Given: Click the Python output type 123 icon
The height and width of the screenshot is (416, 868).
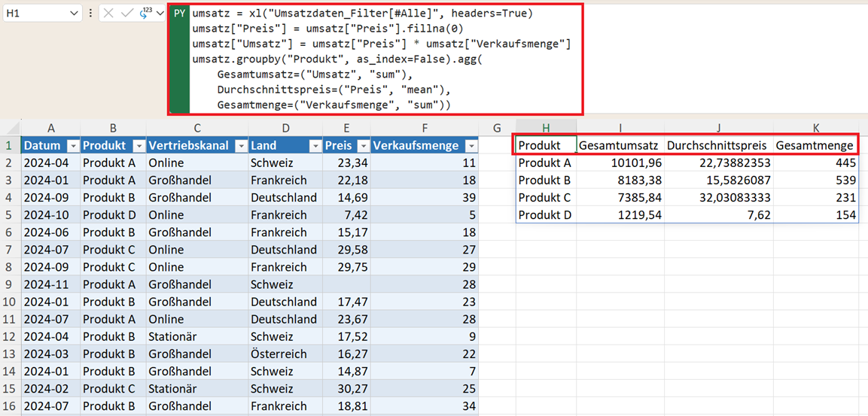Looking at the screenshot, I should (x=147, y=13).
